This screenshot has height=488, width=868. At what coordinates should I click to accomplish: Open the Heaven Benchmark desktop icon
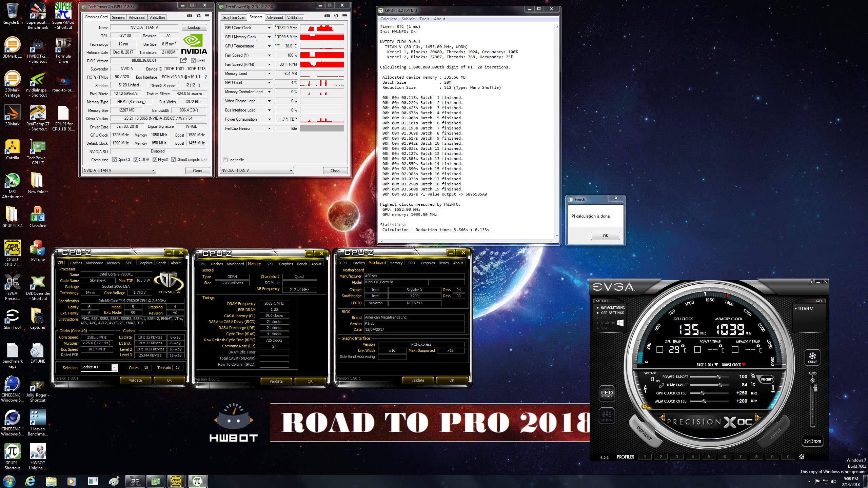pyautogui.click(x=38, y=423)
